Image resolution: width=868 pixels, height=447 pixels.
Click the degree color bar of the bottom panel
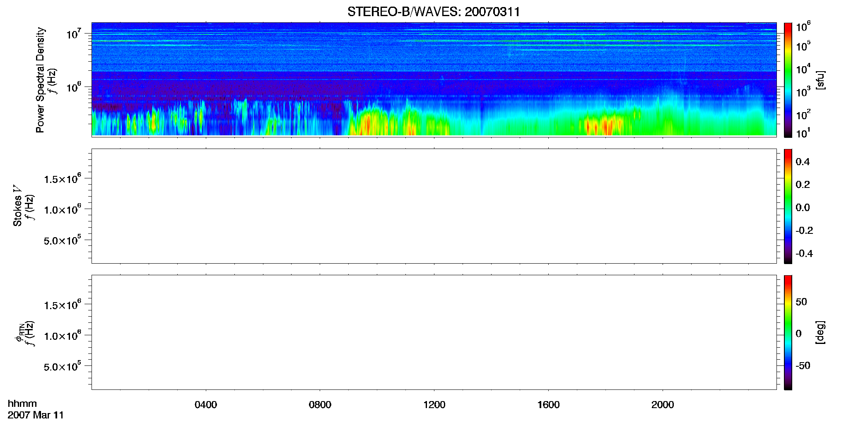[788, 332]
